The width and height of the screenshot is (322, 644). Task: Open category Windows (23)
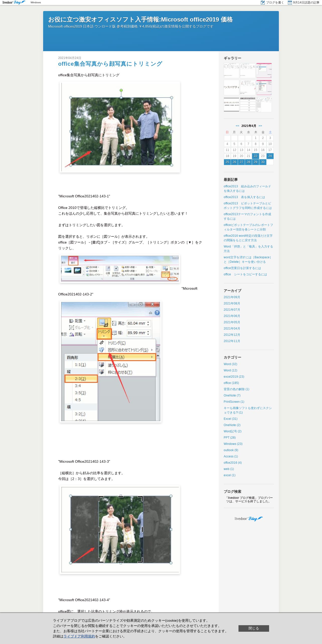pos(233,444)
